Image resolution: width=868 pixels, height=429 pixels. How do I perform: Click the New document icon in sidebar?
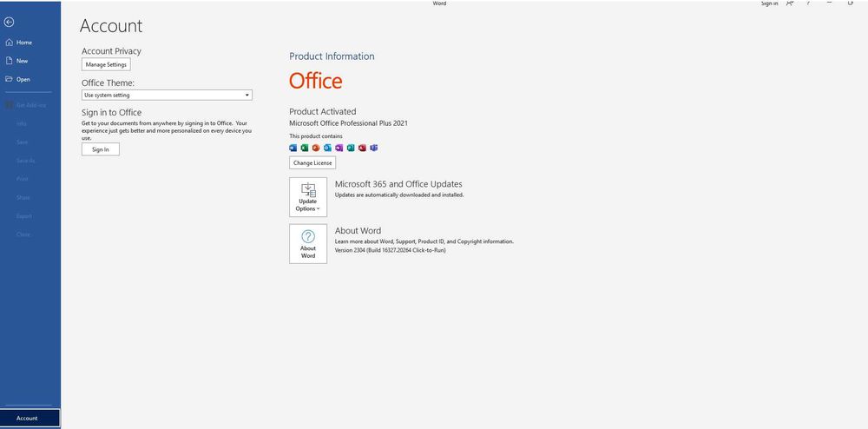9,61
